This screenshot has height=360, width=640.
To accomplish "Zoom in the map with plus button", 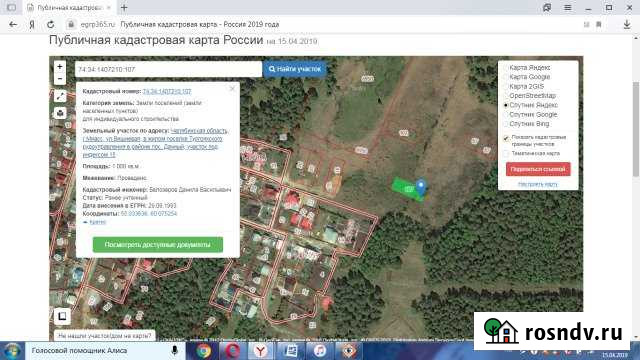I will click(60, 67).
